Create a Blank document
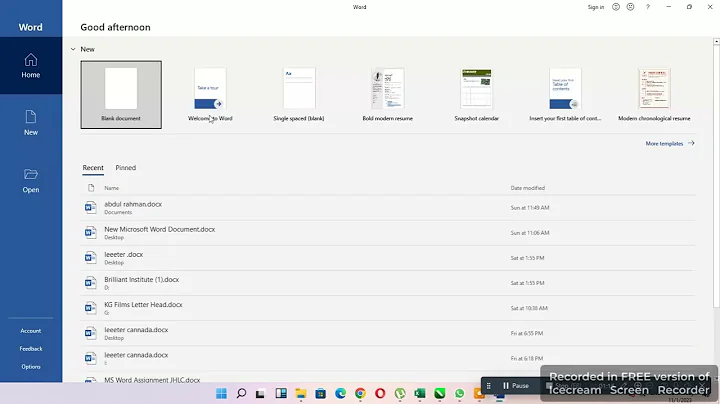The width and height of the screenshot is (720, 404). (121, 95)
